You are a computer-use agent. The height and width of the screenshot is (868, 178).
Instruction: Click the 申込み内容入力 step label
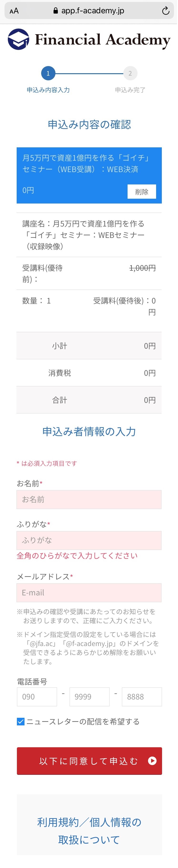[x=48, y=90]
